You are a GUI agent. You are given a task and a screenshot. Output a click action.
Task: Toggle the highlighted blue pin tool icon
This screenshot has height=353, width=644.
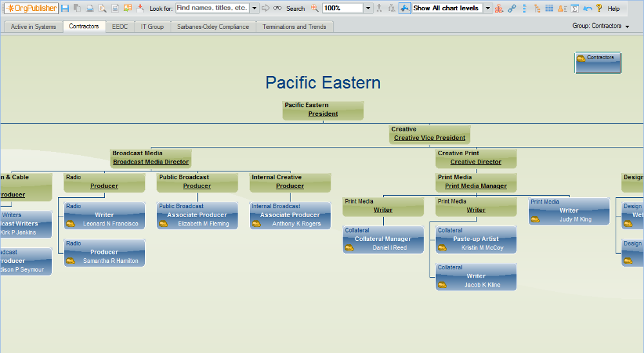pyautogui.click(x=404, y=8)
